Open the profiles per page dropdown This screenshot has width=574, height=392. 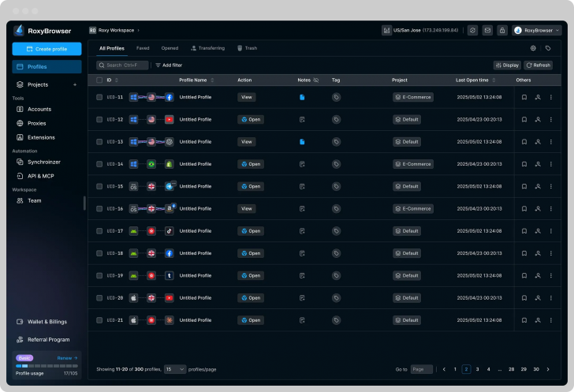coord(175,369)
